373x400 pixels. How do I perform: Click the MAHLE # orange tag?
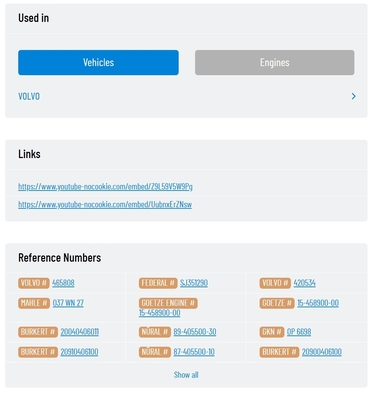[x=34, y=303]
